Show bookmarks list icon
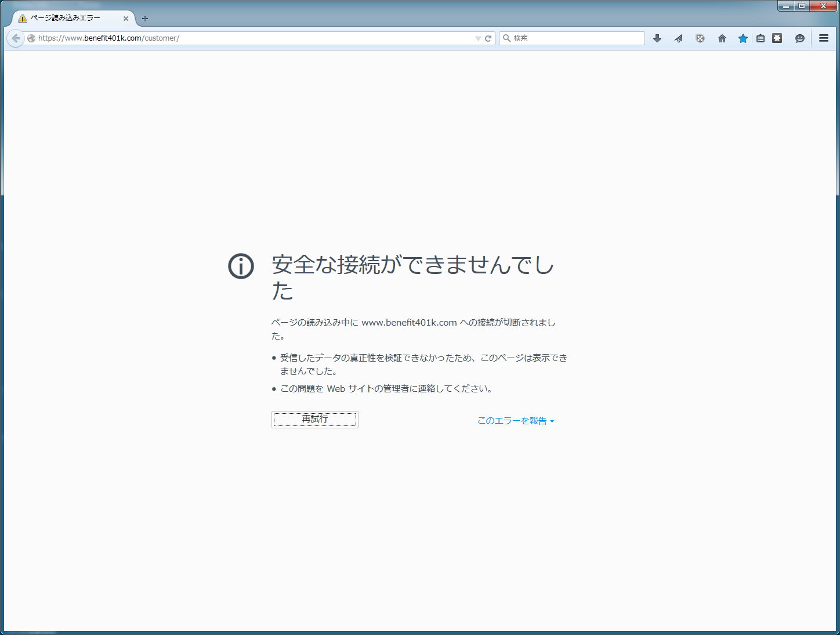Viewport: 840px width, 635px height. point(761,38)
